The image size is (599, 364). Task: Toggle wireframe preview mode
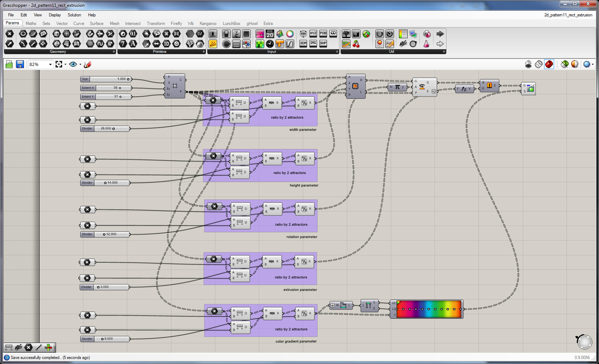[539, 64]
